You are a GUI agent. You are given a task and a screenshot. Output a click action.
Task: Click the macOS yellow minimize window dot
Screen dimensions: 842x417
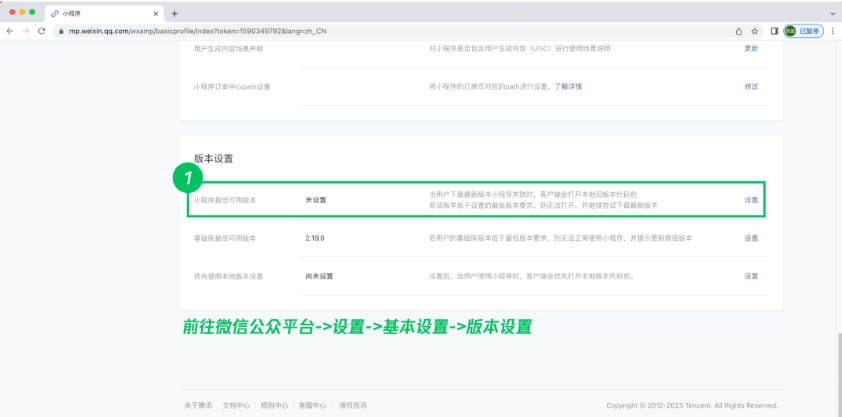coord(22,12)
